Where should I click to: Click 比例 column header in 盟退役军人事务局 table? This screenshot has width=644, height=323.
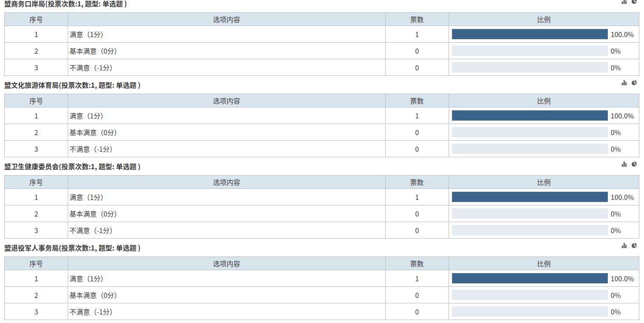544,264
